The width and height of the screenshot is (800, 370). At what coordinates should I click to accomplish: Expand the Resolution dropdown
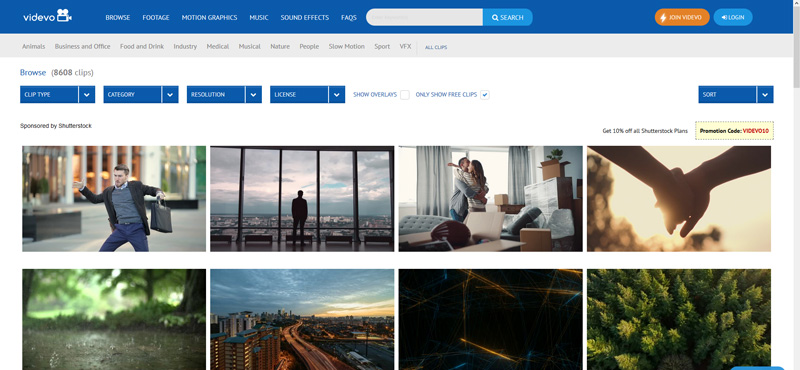click(x=224, y=94)
